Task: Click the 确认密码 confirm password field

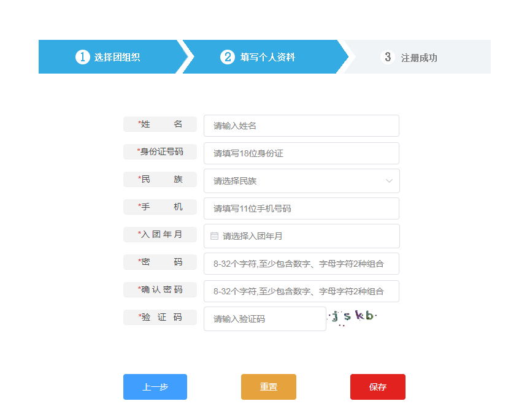Action: (x=301, y=291)
